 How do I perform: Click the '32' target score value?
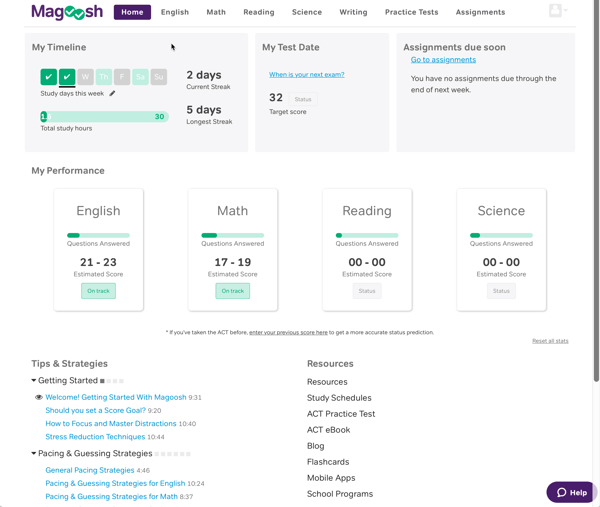point(276,98)
